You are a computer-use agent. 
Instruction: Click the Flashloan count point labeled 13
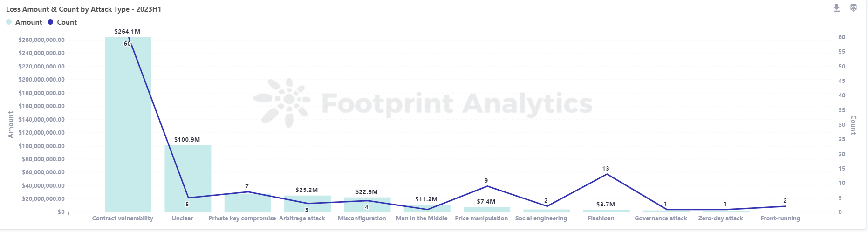click(x=606, y=174)
